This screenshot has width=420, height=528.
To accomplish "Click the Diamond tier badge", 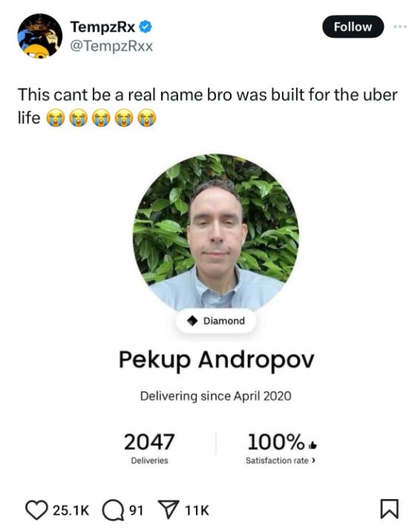I will (216, 321).
